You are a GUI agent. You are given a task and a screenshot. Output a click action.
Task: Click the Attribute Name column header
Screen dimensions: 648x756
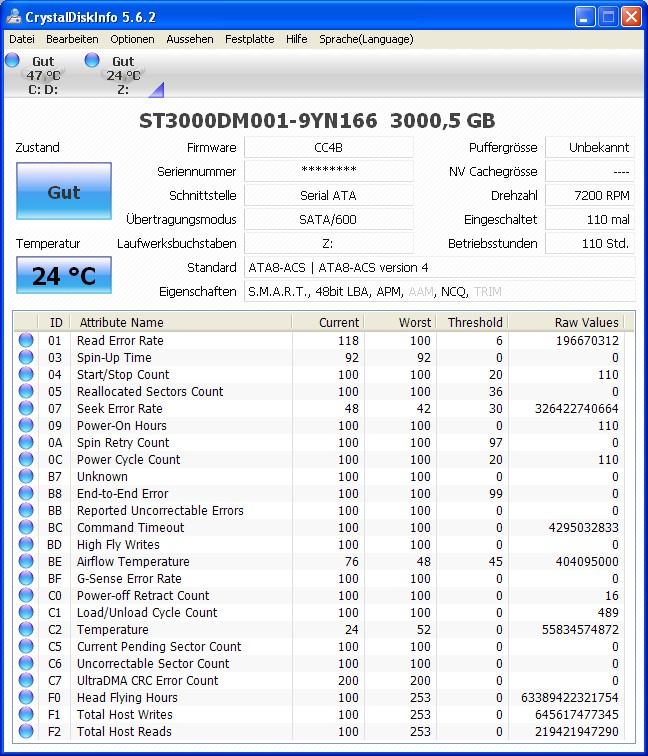pyautogui.click(x=181, y=322)
